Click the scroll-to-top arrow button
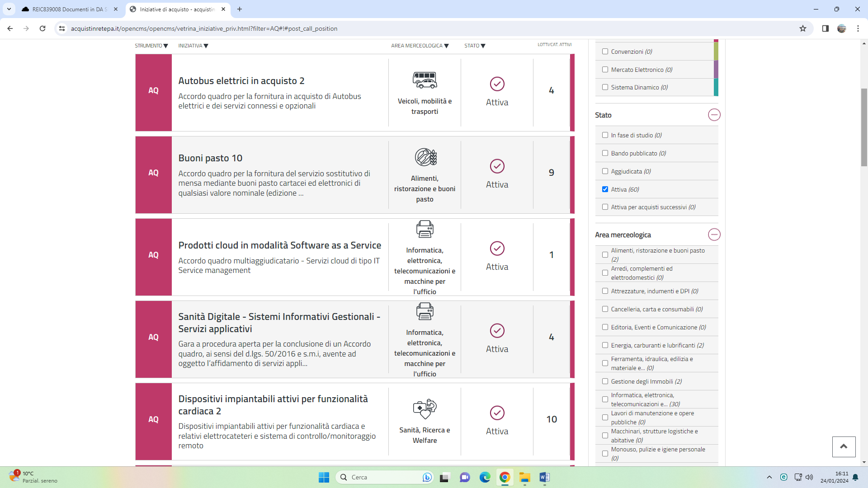This screenshot has height=488, width=868. coord(844,446)
